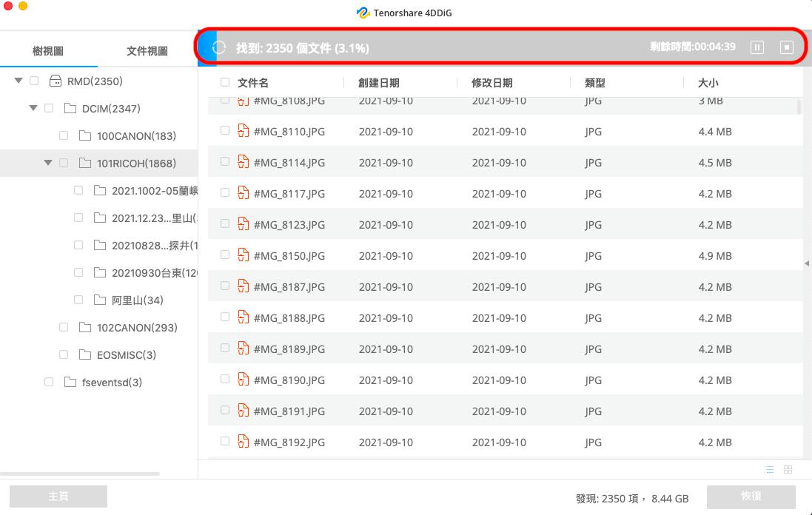Image resolution: width=812 pixels, height=515 pixels.
Task: Click the file icon of #MG_8150.JPG
Action: pos(243,255)
